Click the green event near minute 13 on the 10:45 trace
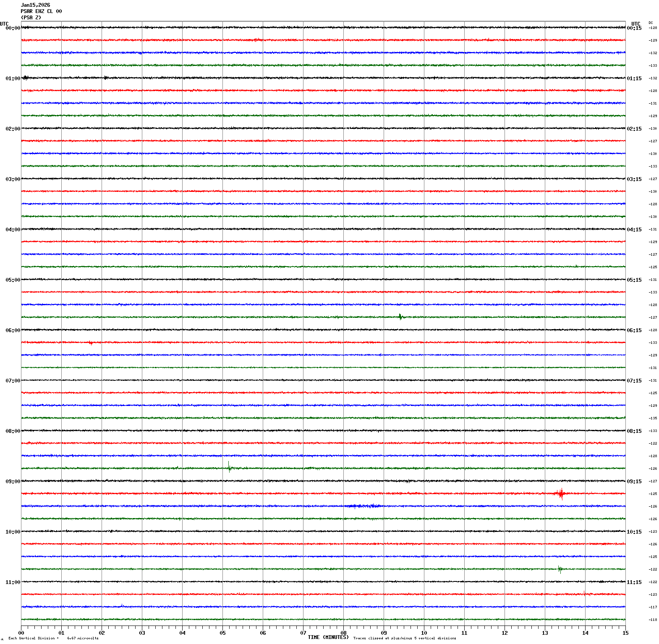 (x=560, y=569)
